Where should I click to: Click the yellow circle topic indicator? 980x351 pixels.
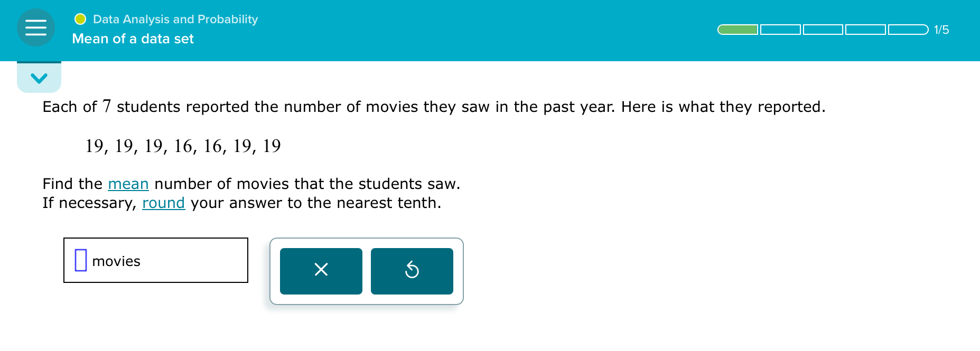pos(80,20)
